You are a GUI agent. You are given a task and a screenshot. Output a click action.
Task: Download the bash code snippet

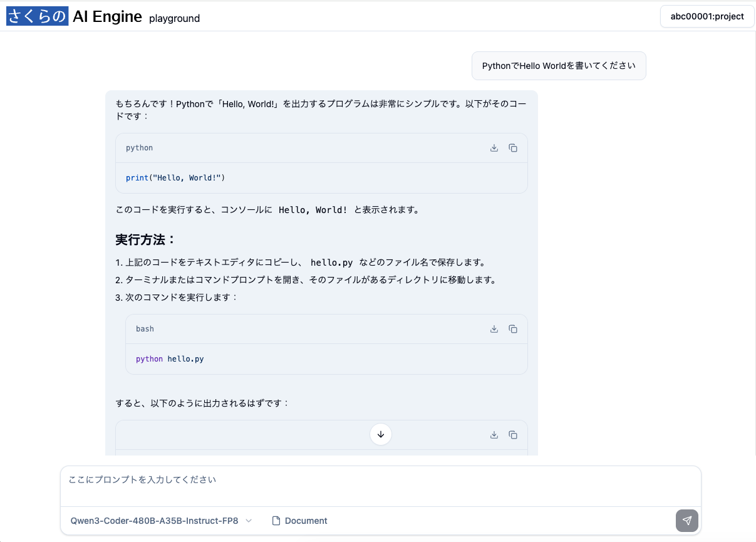pyautogui.click(x=494, y=329)
